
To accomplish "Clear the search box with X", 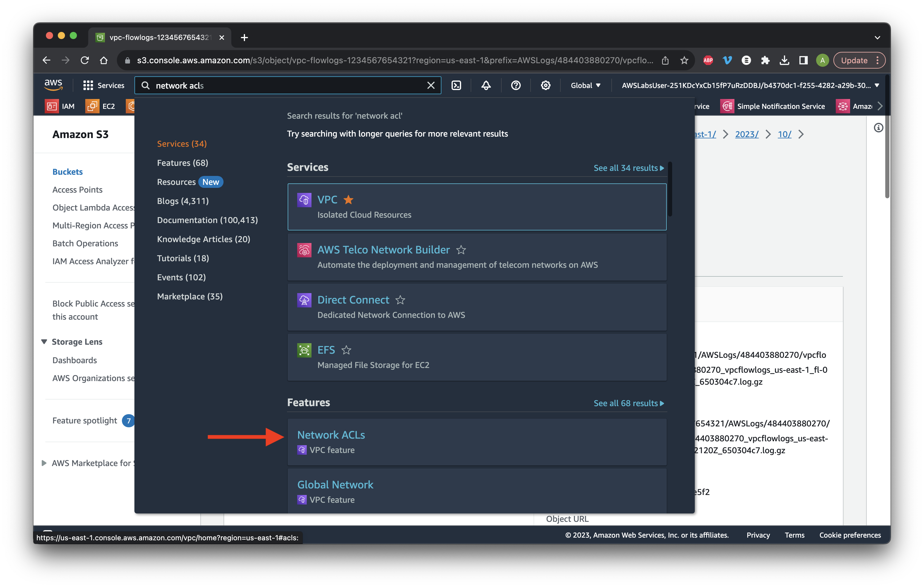I will (430, 85).
